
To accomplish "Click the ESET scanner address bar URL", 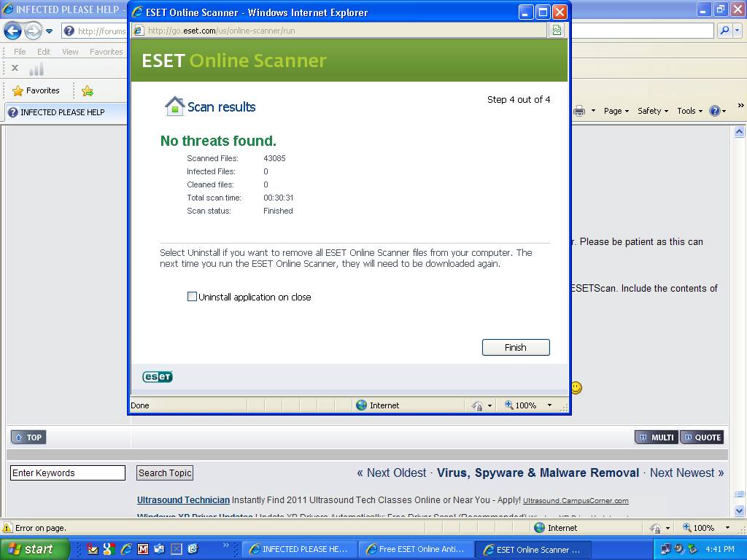I will [221, 31].
